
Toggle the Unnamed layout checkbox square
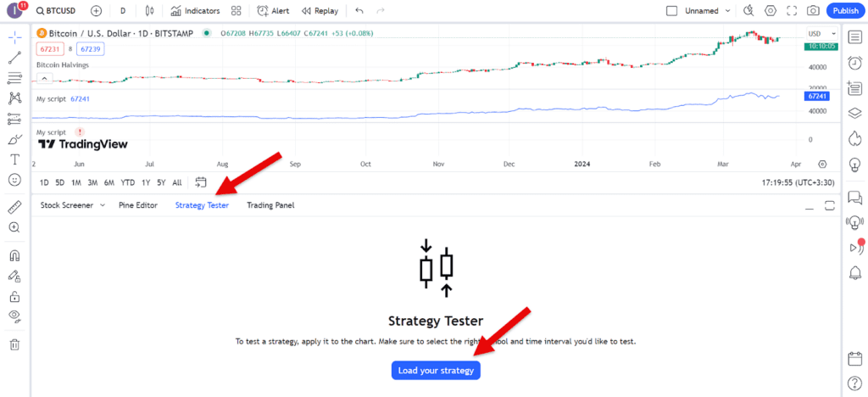[x=672, y=11]
